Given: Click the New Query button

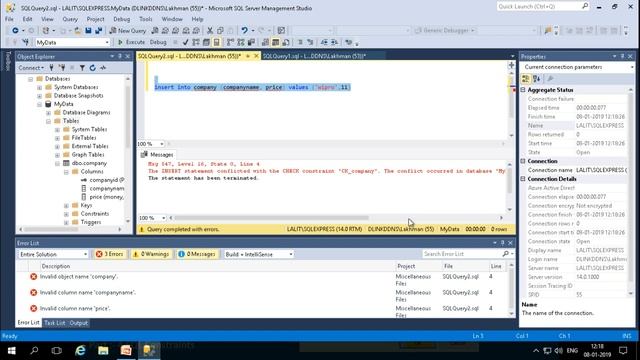Looking at the screenshot, I should pyautogui.click(x=128, y=31).
